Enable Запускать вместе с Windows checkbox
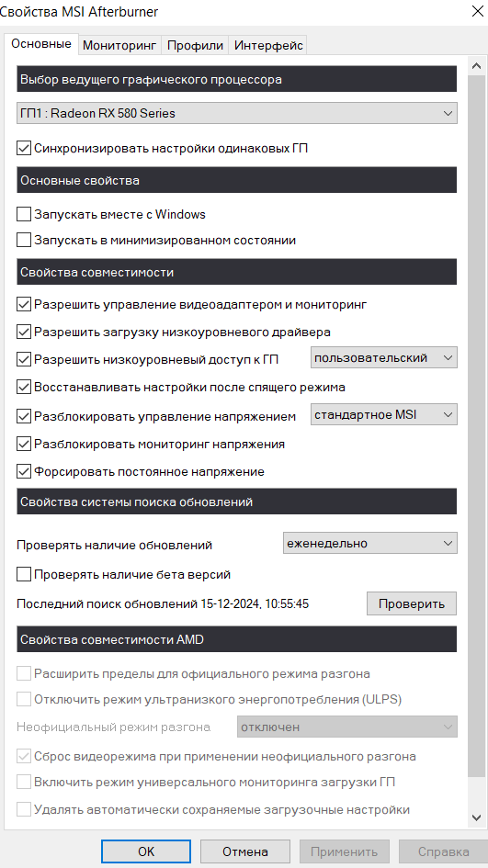The height and width of the screenshot is (868, 488). point(24,214)
